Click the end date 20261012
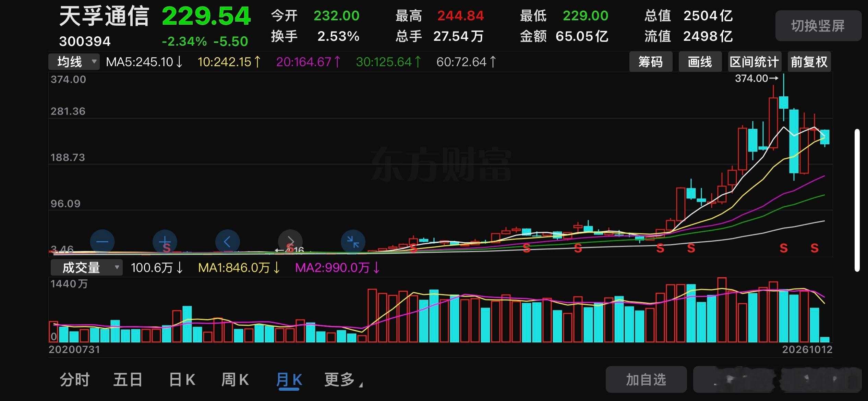The height and width of the screenshot is (401, 868). point(807,350)
